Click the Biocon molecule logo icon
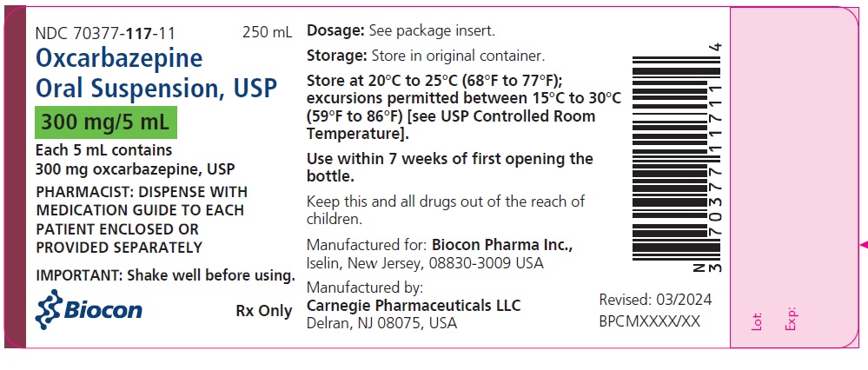The width and height of the screenshot is (868, 370). [50, 310]
